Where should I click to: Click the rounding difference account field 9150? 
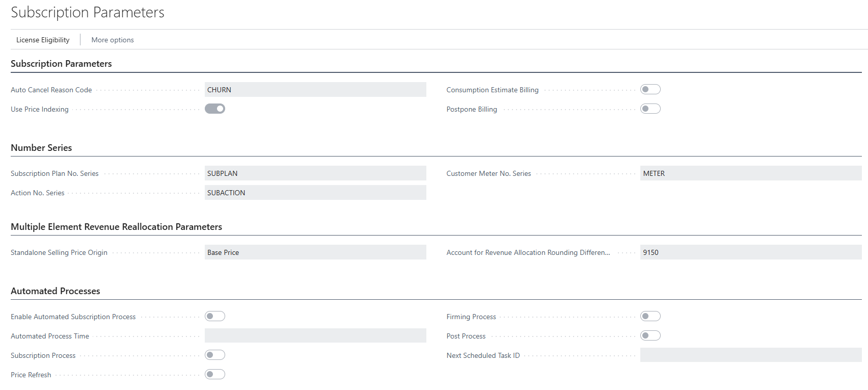click(x=750, y=252)
